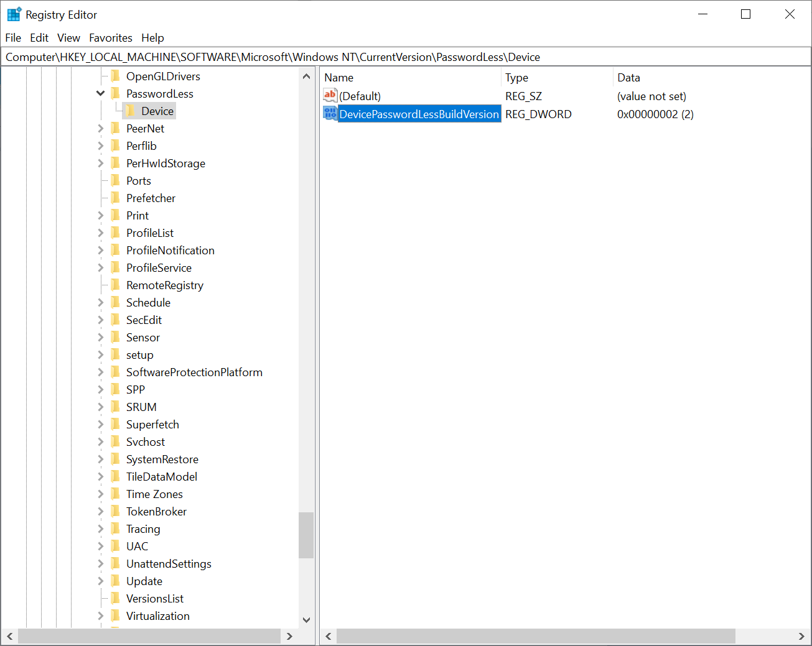Click the PasswordLess folder icon
The height and width of the screenshot is (646, 812).
(x=115, y=94)
